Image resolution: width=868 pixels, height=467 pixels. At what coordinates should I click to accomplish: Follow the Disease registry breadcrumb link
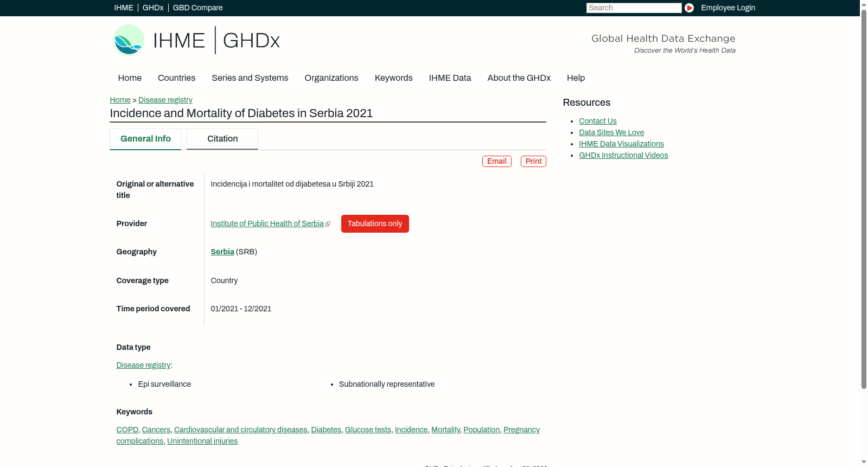[165, 100]
